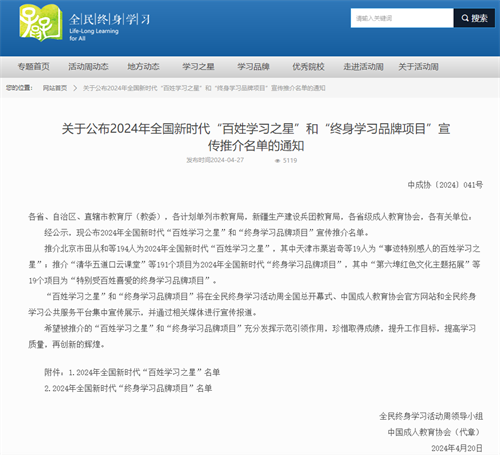Open the 关于活动周 menu item
500x455 pixels.
tap(418, 67)
